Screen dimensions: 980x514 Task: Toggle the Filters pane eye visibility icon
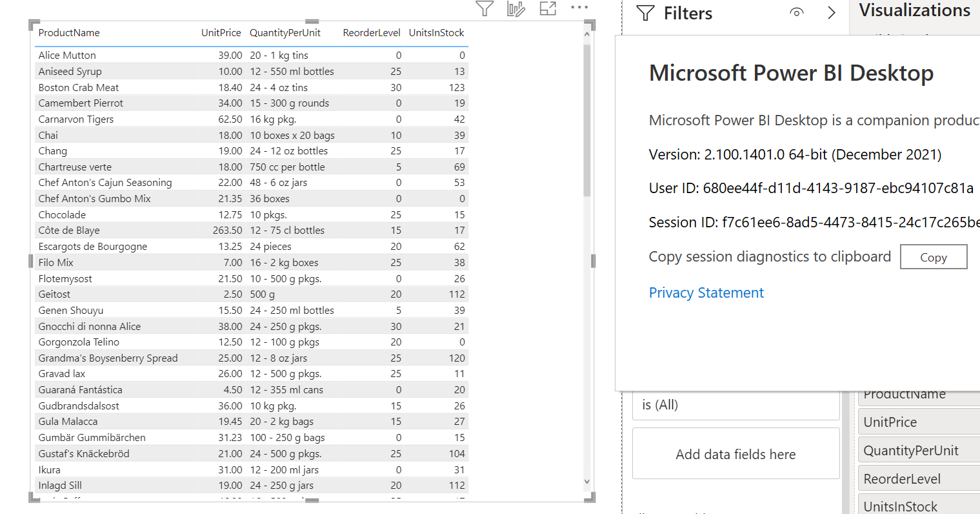pos(797,12)
